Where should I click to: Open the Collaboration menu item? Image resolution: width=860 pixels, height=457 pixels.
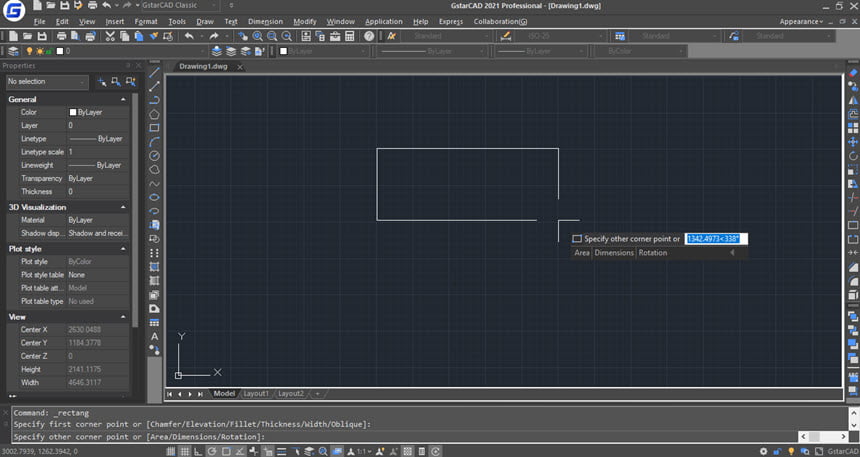[x=500, y=21]
